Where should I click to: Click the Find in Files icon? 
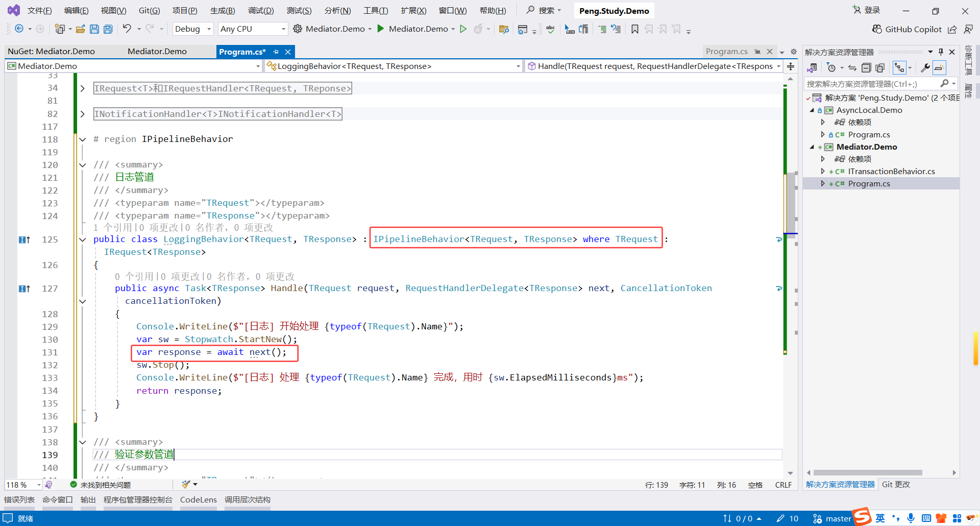pos(504,29)
